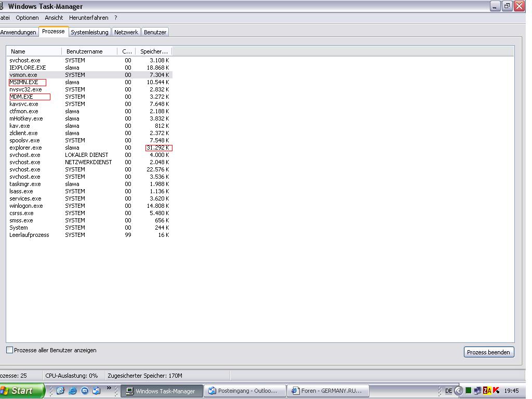Select the smss.exe process
The image size is (532, 399).
(89, 220)
